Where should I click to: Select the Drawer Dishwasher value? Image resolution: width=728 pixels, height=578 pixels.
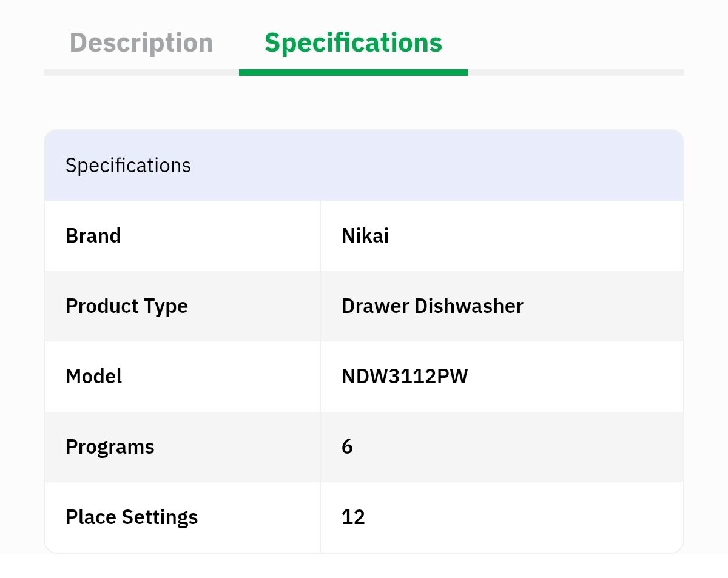[x=433, y=306]
